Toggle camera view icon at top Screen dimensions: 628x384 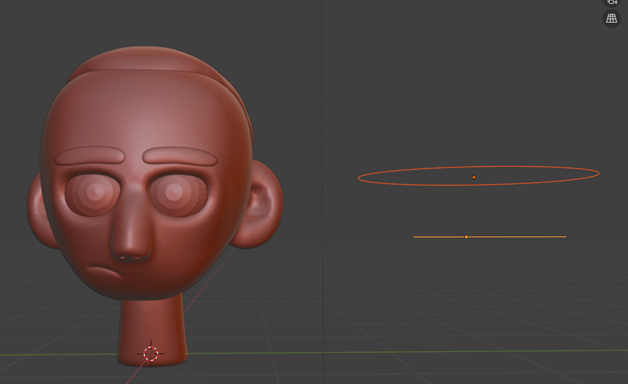click(611, 2)
